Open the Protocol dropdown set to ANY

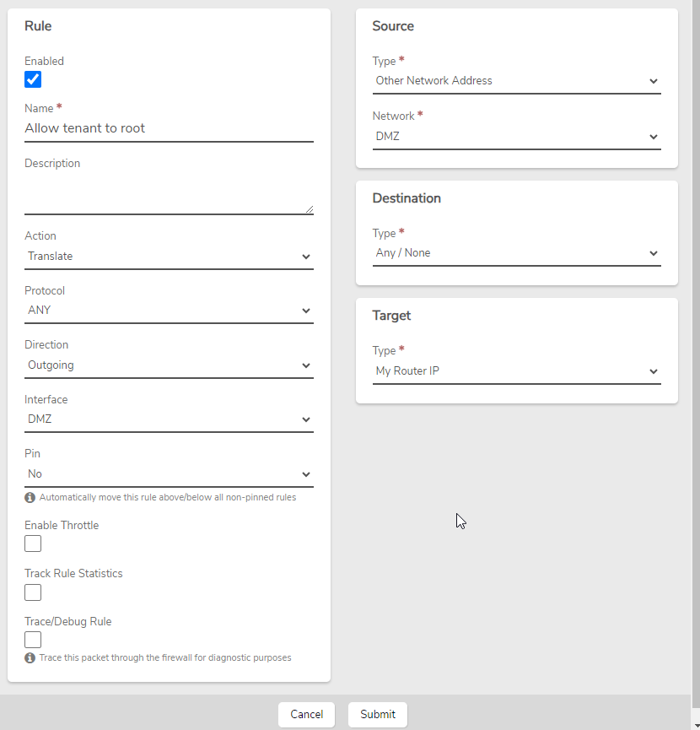point(169,311)
